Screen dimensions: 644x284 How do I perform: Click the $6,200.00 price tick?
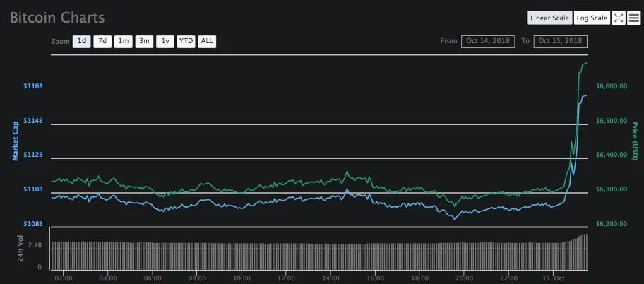click(611, 224)
